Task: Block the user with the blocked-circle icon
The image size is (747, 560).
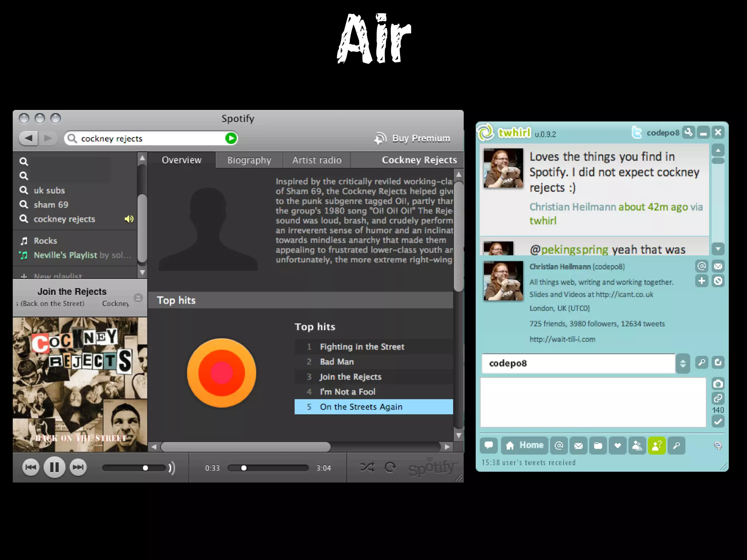Action: (x=718, y=281)
